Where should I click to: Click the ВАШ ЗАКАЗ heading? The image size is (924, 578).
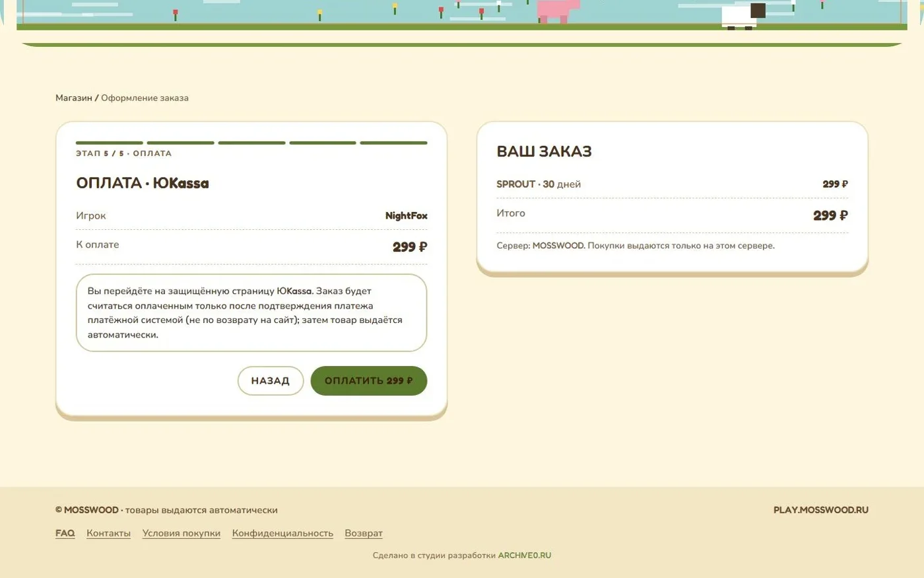coord(544,151)
